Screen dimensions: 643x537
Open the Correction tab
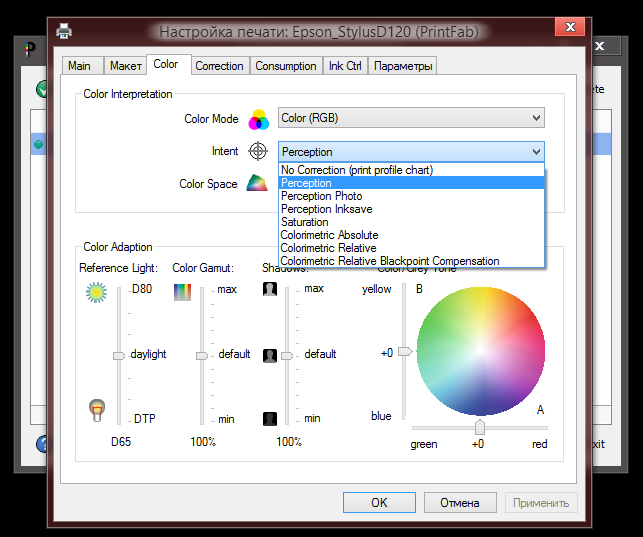pos(219,66)
